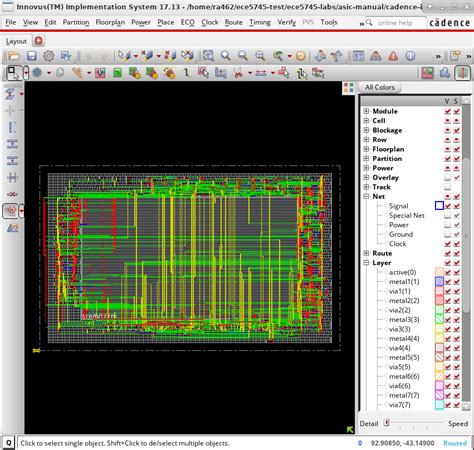Viewport: 474px width, 450px height.
Task: Collapse the Layer tree node
Action: tap(366, 263)
